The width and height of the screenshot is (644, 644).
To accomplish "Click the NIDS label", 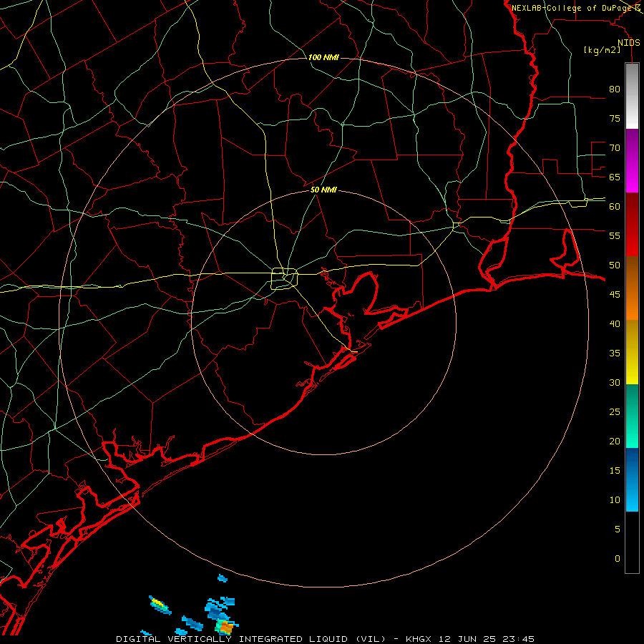I will (x=628, y=43).
